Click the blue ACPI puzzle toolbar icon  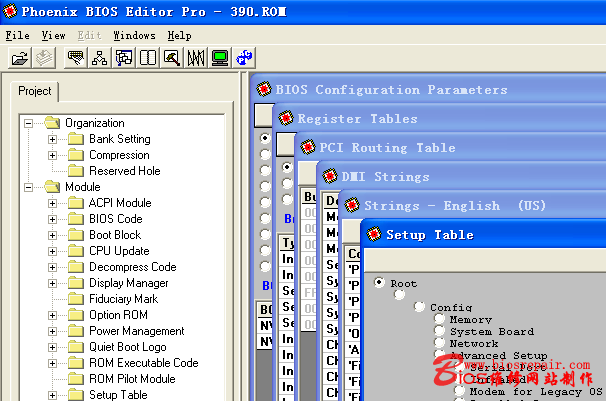coord(244,58)
